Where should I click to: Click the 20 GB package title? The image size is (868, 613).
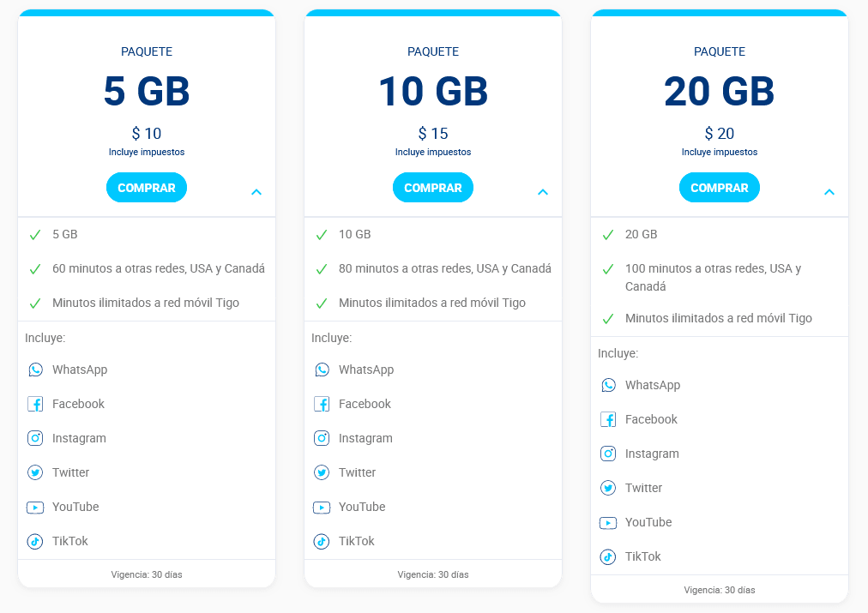point(720,92)
